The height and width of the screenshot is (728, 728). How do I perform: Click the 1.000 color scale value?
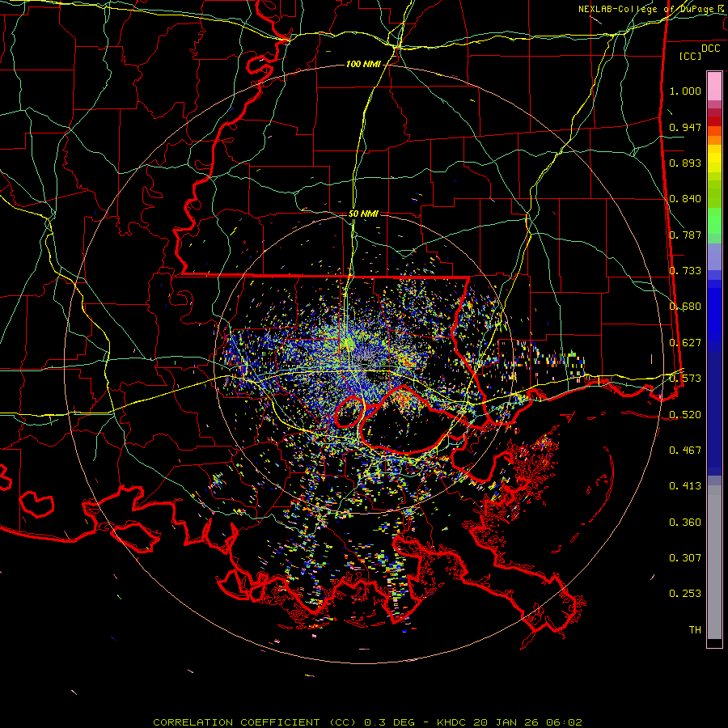(x=685, y=91)
